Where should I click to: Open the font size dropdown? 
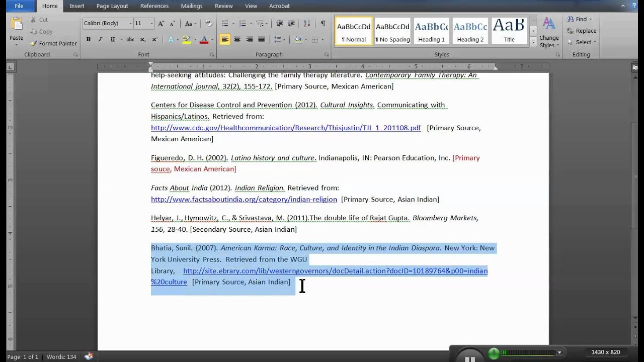(151, 24)
